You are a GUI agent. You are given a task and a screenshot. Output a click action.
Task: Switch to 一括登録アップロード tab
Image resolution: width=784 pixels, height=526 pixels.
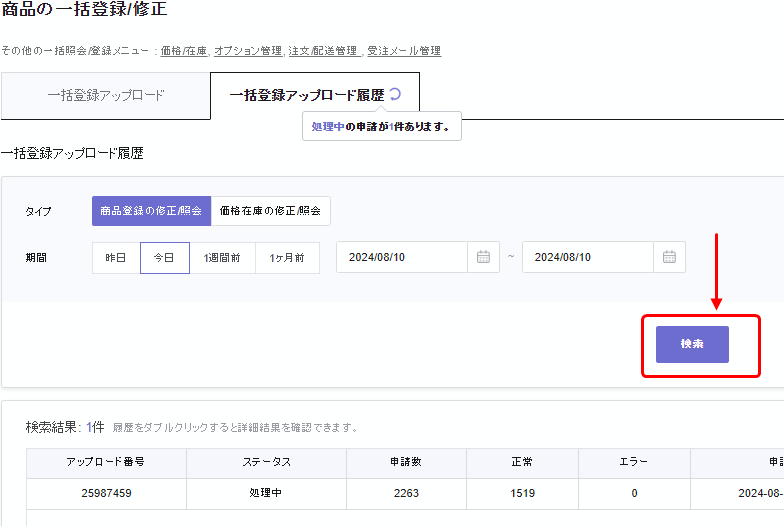106,96
